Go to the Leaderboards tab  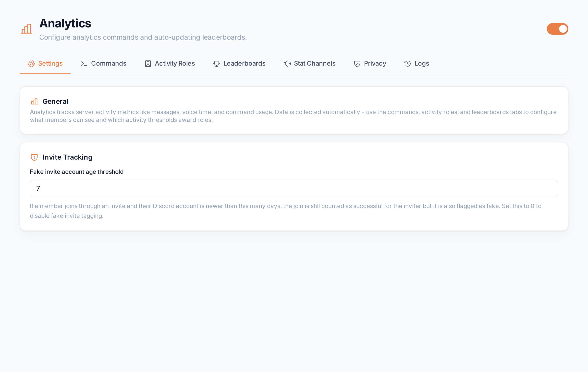[x=239, y=64]
